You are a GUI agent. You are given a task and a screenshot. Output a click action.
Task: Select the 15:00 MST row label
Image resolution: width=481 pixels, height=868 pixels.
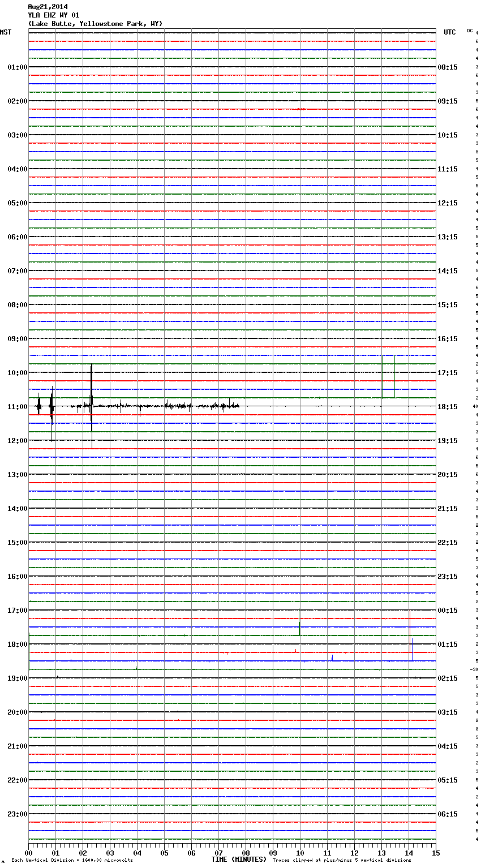click(x=17, y=543)
